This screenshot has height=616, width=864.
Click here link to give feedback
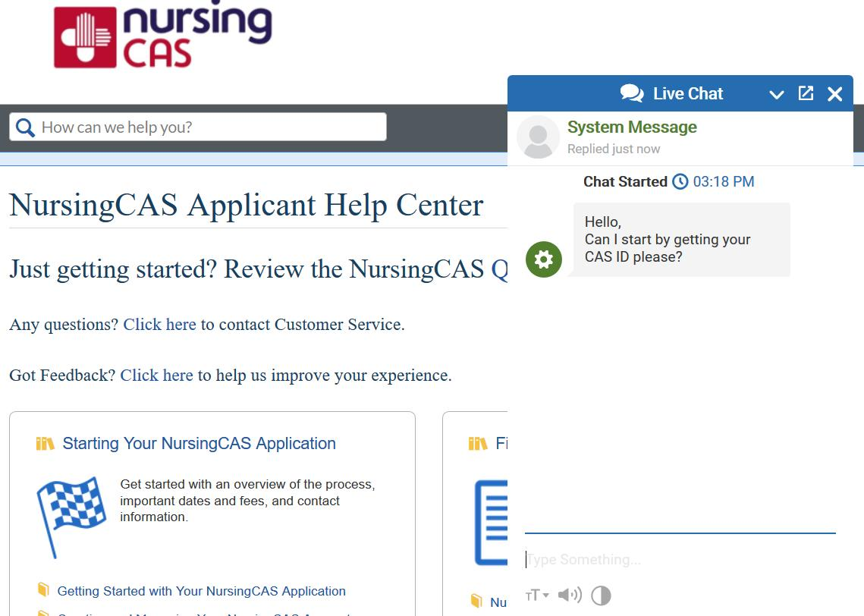[156, 376]
